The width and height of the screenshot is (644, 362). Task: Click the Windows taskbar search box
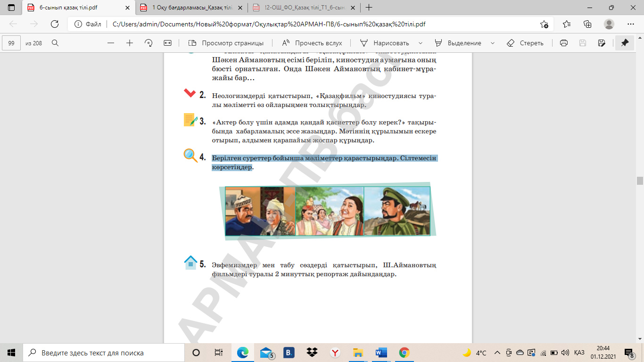[104, 353]
